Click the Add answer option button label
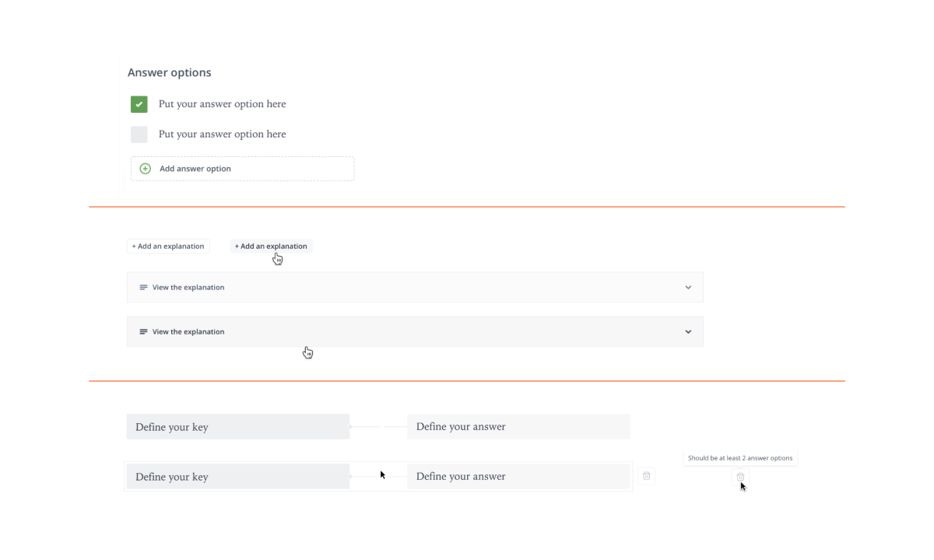The image size is (934, 560). click(195, 169)
